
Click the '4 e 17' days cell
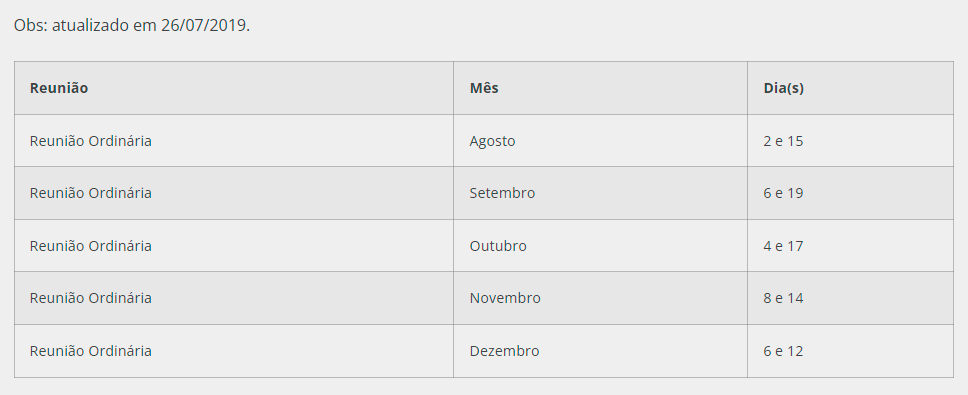[850, 246]
